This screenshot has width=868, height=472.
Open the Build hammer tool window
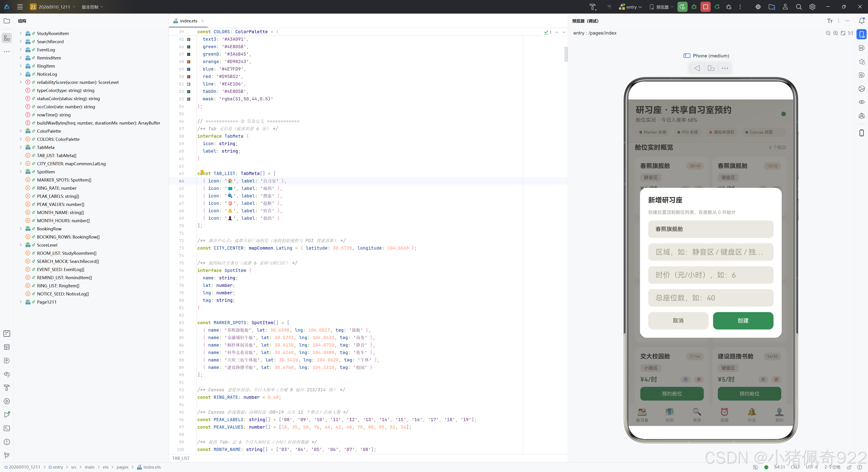7,387
